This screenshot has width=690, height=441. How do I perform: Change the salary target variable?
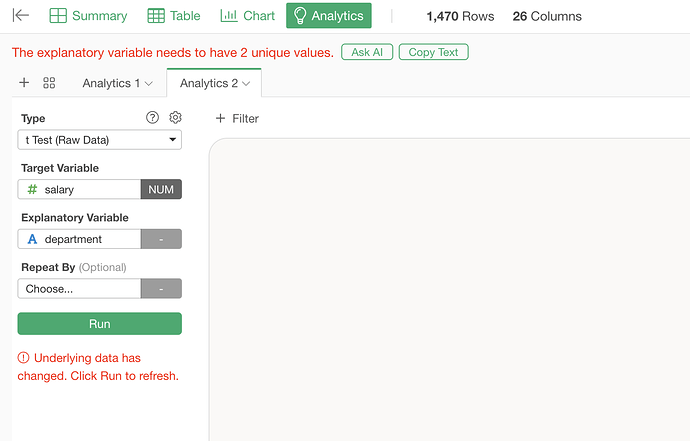[x=79, y=189]
